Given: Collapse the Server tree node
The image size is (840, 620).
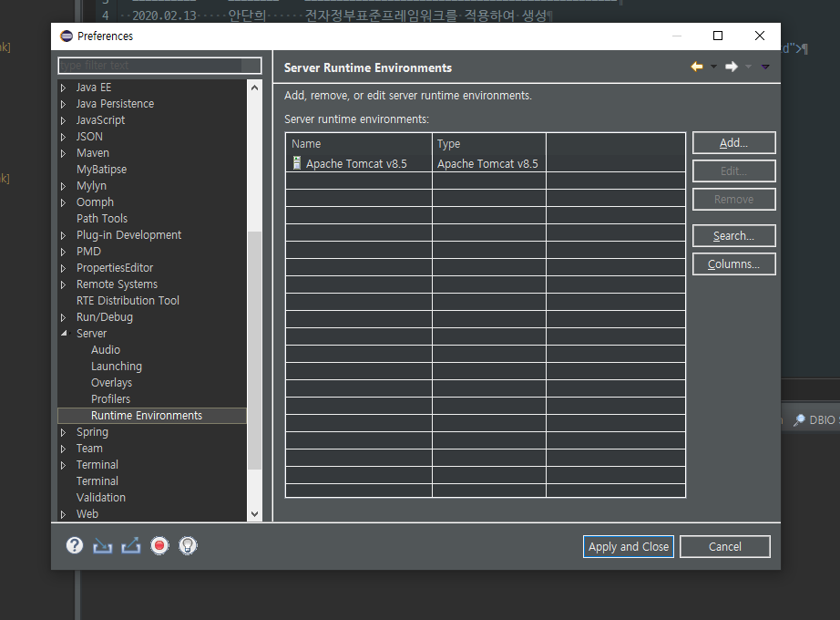Looking at the screenshot, I should tap(64, 334).
